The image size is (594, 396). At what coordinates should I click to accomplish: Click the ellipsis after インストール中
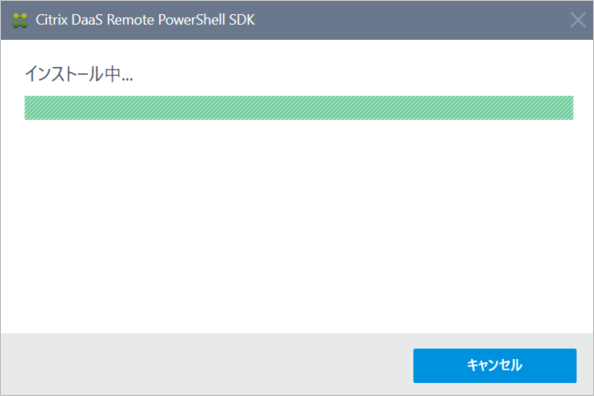point(127,79)
